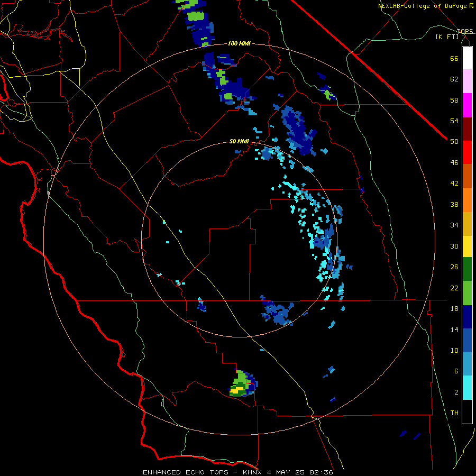
Task: Click the 66 legend value
Action: pos(454,58)
